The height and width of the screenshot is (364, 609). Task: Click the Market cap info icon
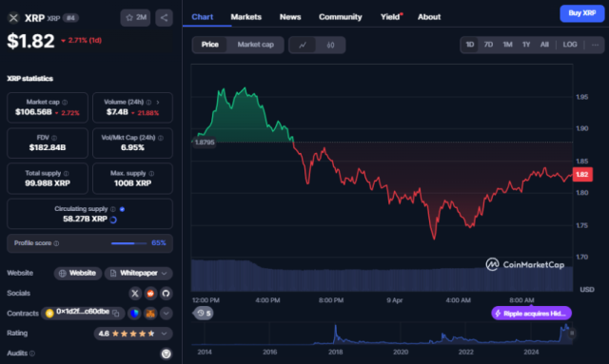tap(65, 102)
